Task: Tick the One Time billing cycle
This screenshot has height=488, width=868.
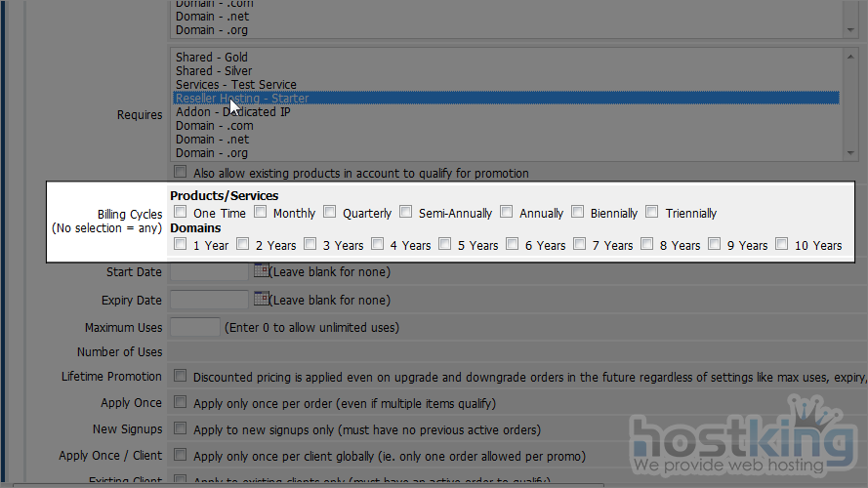Action: click(x=181, y=212)
